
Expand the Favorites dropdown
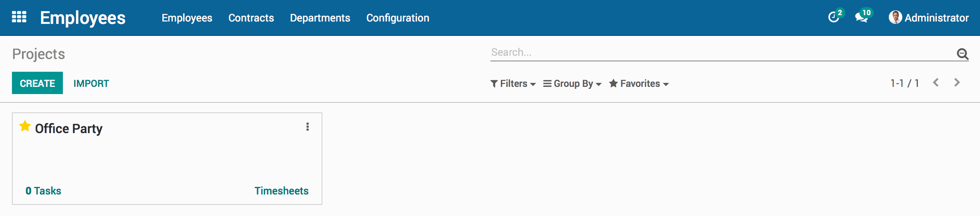tap(639, 84)
